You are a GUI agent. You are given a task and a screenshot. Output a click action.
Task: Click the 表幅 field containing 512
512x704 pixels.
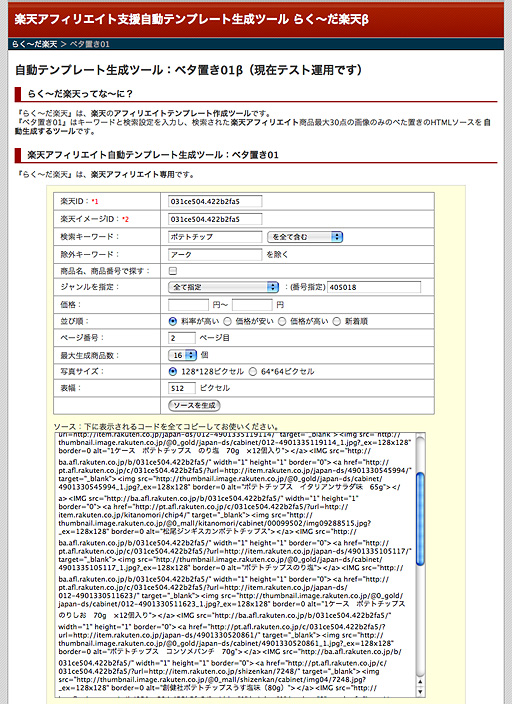182,388
